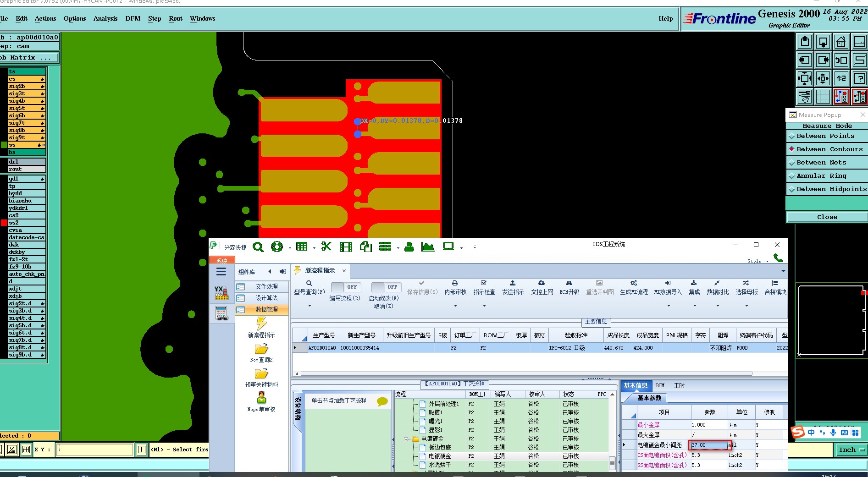Click the green scissors icon in EDS toolbar
Screen dimensions: 868x477
pyautogui.click(x=326, y=247)
